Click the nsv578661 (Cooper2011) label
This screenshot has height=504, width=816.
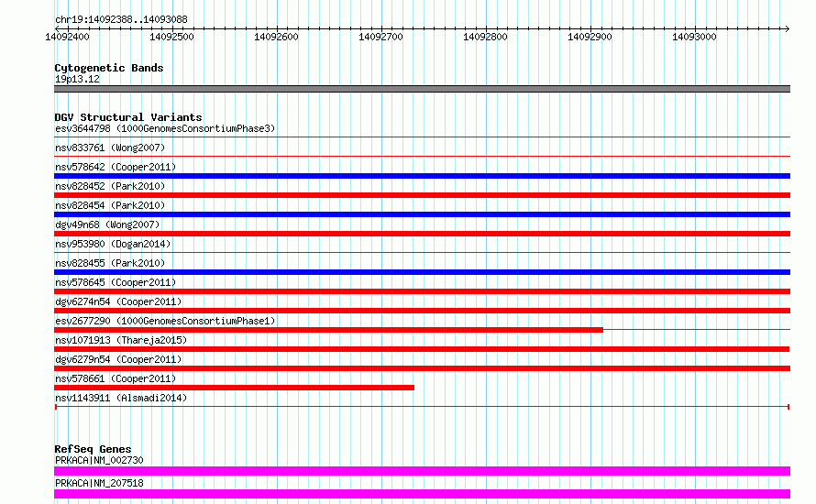pyautogui.click(x=116, y=378)
